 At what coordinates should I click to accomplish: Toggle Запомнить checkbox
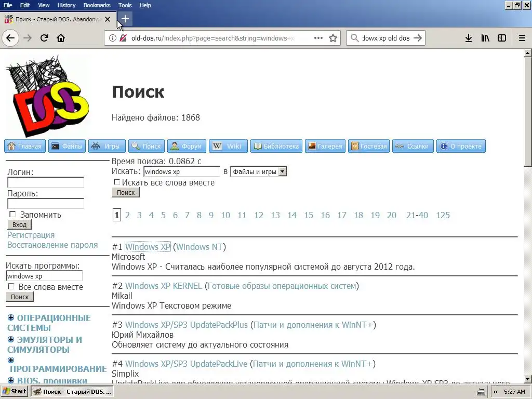[x=12, y=214]
